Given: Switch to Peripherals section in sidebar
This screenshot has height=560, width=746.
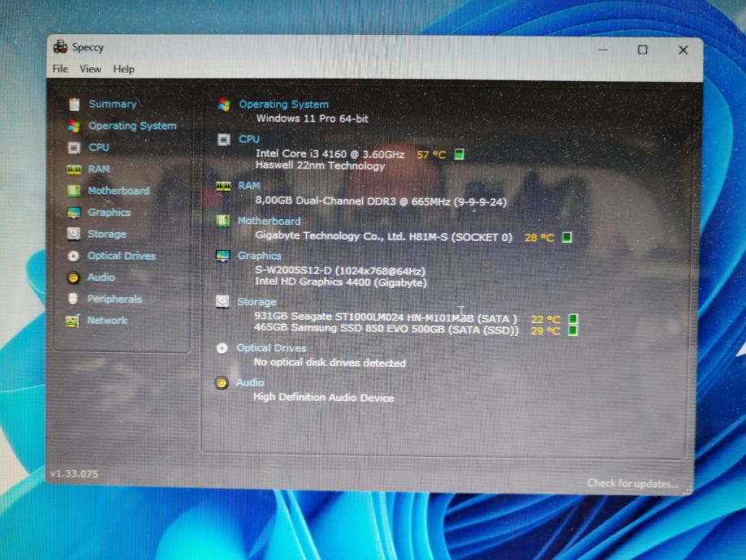Looking at the screenshot, I should click(114, 299).
